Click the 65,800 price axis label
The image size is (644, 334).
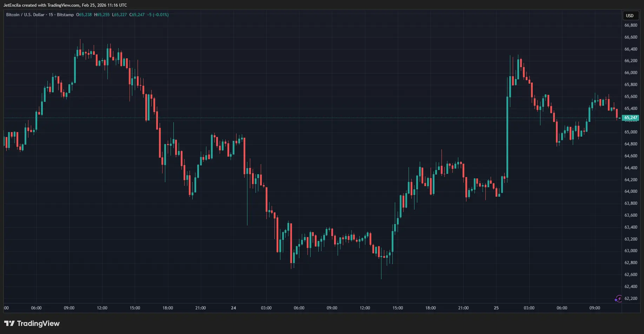[x=631, y=85]
